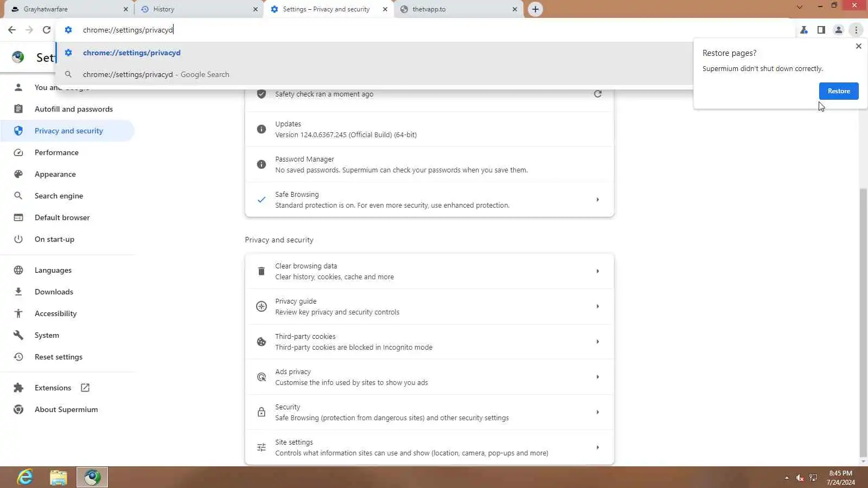Image resolution: width=868 pixels, height=488 pixels.
Task: Click the Performance gauge icon
Action: pyautogui.click(x=18, y=152)
